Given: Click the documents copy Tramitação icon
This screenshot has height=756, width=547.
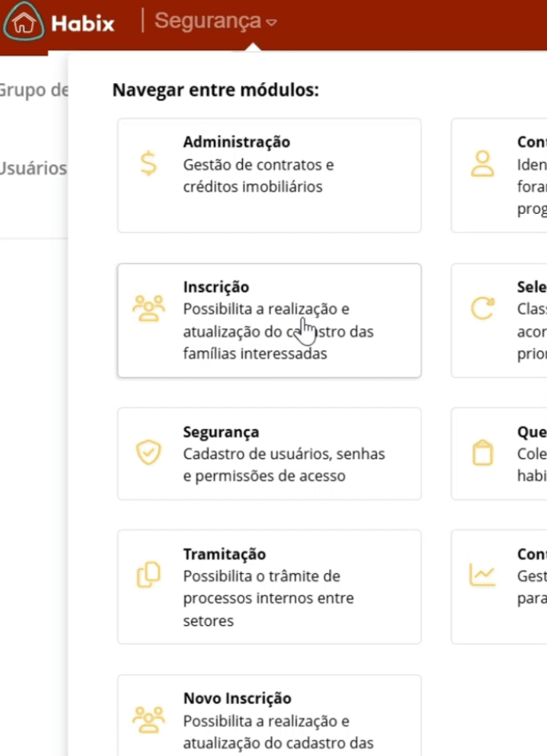Looking at the screenshot, I should [x=149, y=575].
